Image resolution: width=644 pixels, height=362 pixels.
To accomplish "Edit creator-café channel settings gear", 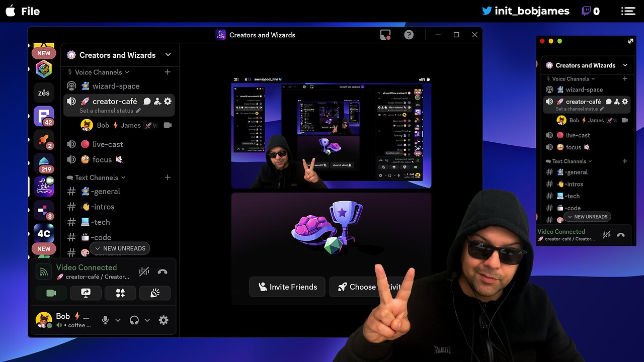I will pyautogui.click(x=168, y=101).
